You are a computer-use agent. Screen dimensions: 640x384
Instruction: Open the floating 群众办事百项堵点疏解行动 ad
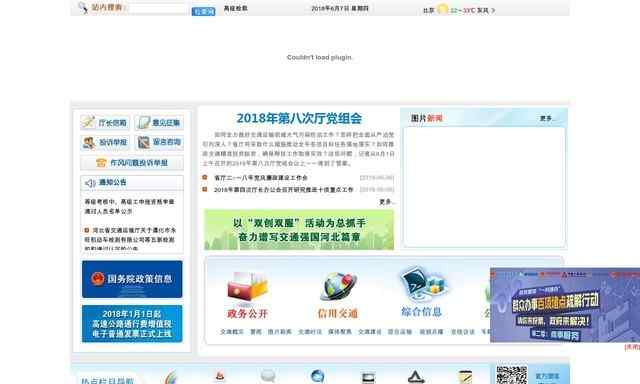[x=565, y=305]
